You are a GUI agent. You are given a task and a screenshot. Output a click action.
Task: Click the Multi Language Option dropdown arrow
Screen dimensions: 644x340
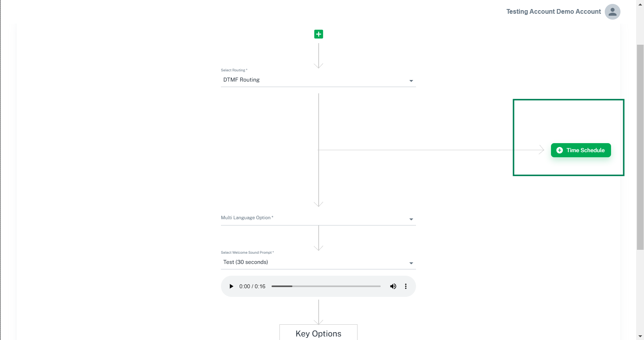(411, 219)
